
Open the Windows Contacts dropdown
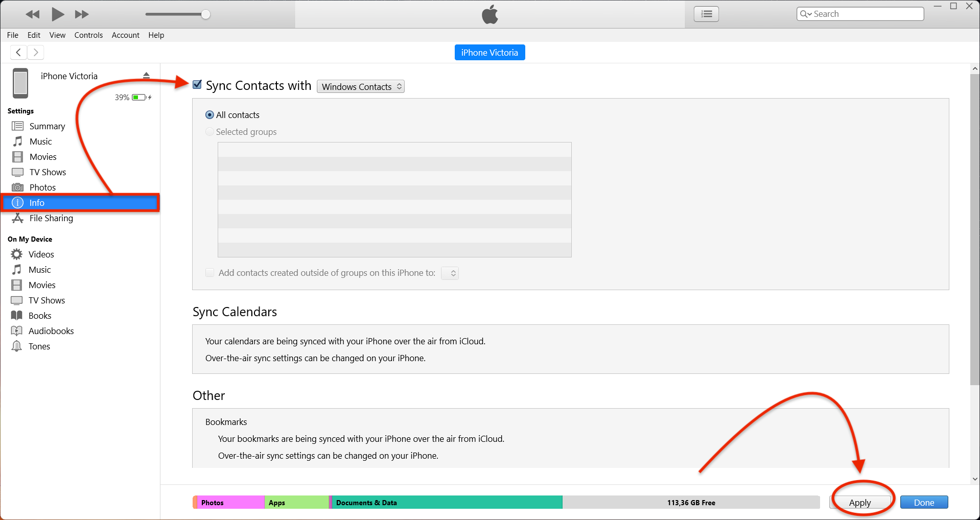(361, 86)
